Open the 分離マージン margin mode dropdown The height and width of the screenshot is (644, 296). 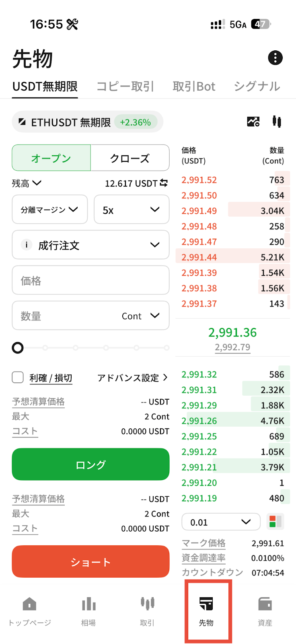pyautogui.click(x=50, y=210)
